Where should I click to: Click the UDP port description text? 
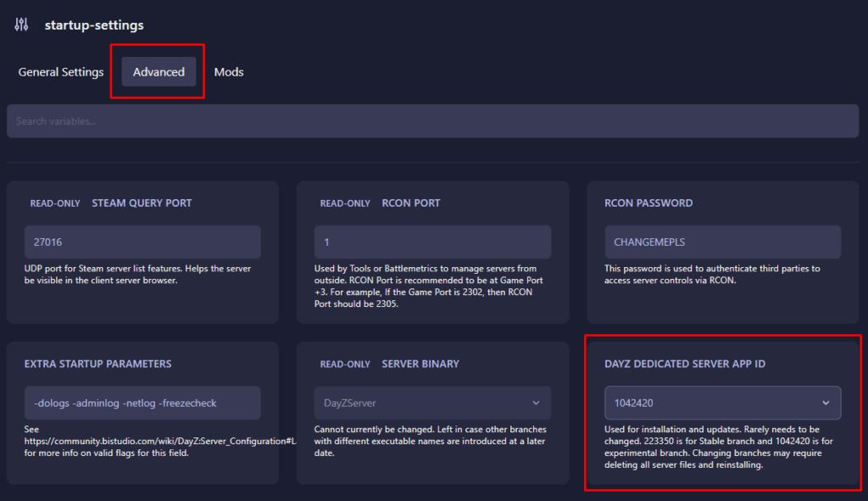(x=138, y=275)
